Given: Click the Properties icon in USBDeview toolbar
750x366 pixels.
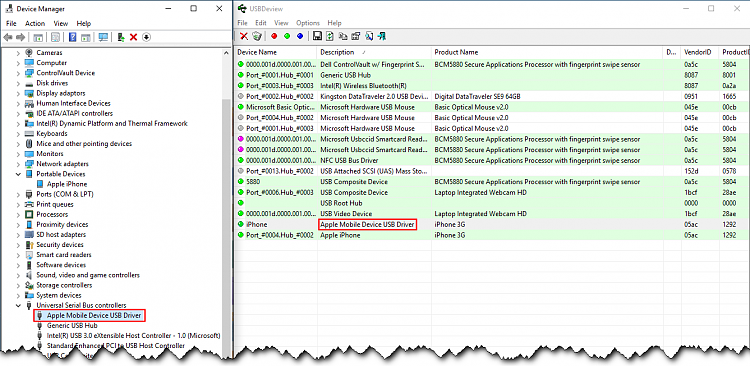Looking at the screenshot, I should (355, 36).
